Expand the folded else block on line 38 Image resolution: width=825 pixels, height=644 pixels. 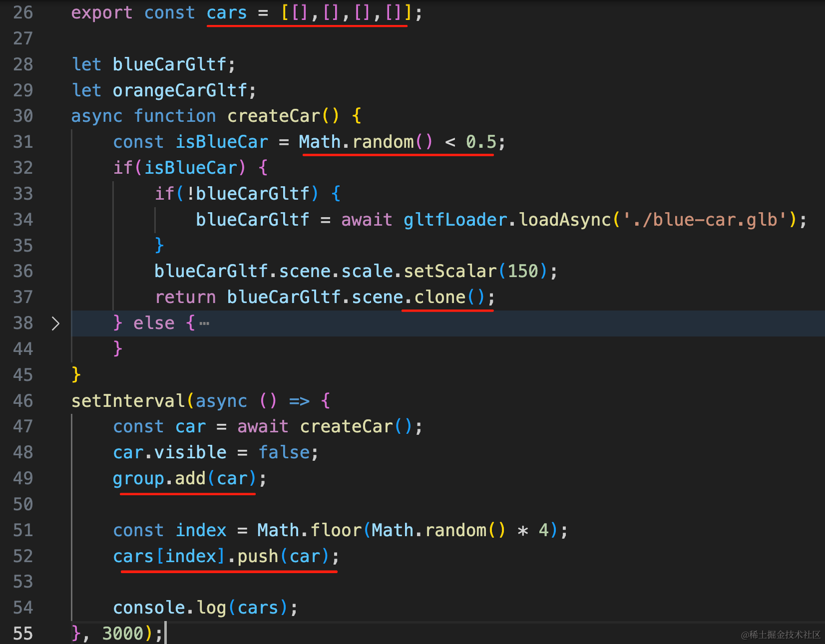[x=55, y=323]
